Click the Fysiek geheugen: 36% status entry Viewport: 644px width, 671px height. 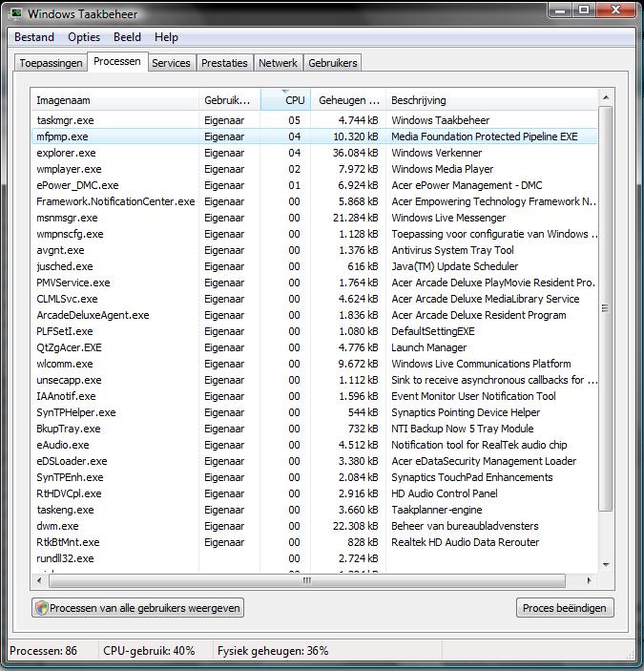[273, 651]
